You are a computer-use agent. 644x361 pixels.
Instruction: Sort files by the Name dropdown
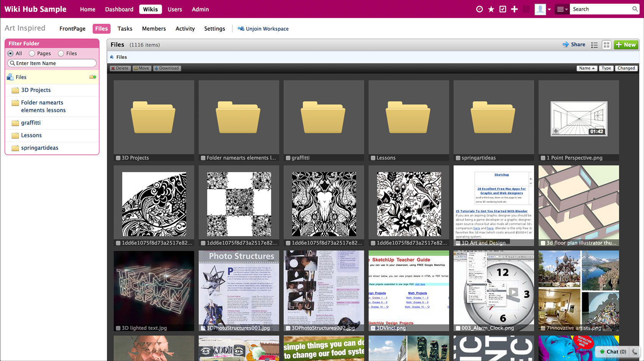pyautogui.click(x=586, y=68)
